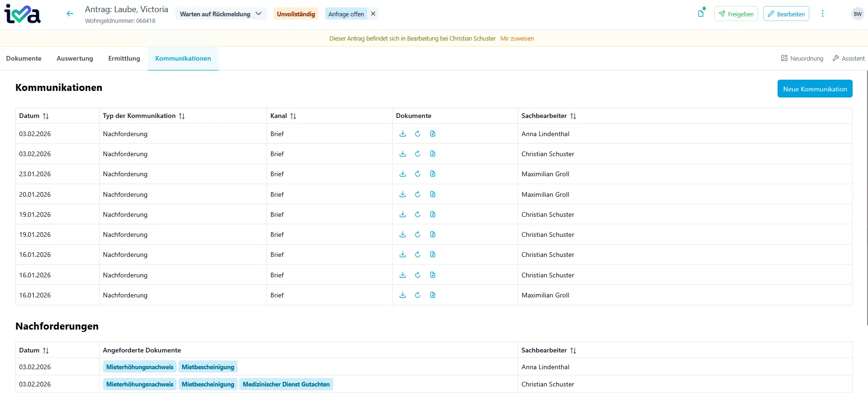Open the iwa logo home link

coord(22,14)
